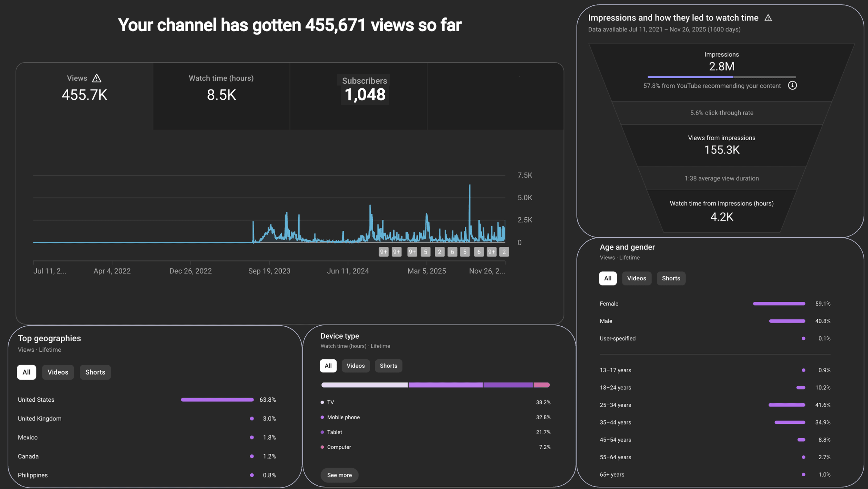The image size is (868, 489).
Task: Click the warning triangle beside Impressions heading
Action: pyautogui.click(x=768, y=18)
